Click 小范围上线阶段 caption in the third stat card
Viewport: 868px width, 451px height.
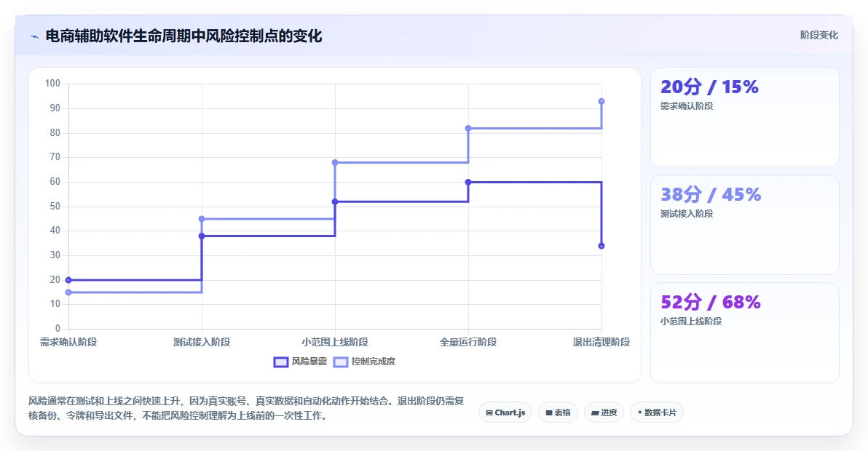(x=691, y=322)
